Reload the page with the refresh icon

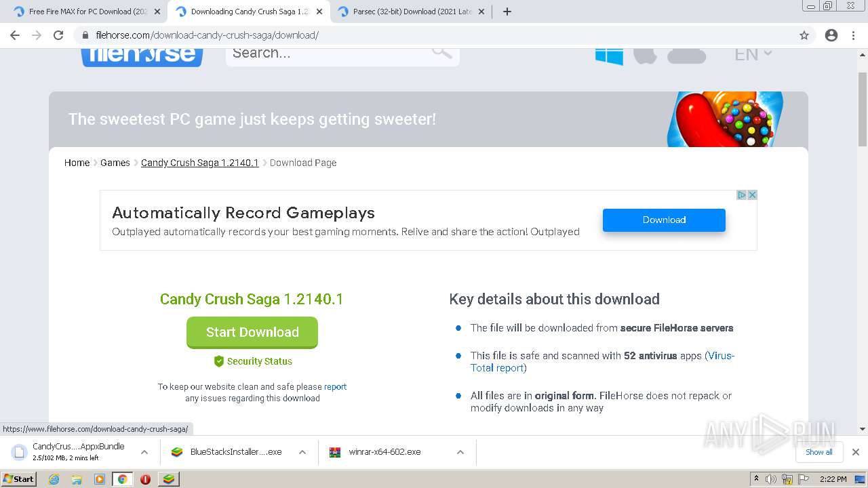[x=58, y=35]
